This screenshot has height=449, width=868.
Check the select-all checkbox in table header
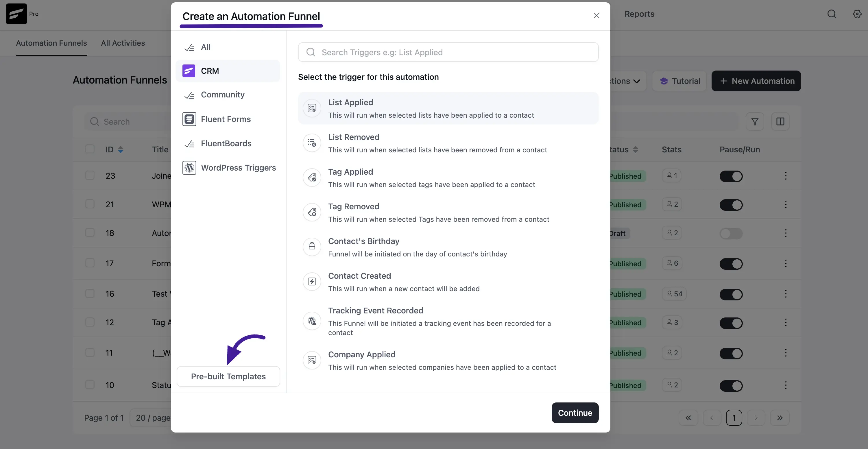[x=90, y=149]
